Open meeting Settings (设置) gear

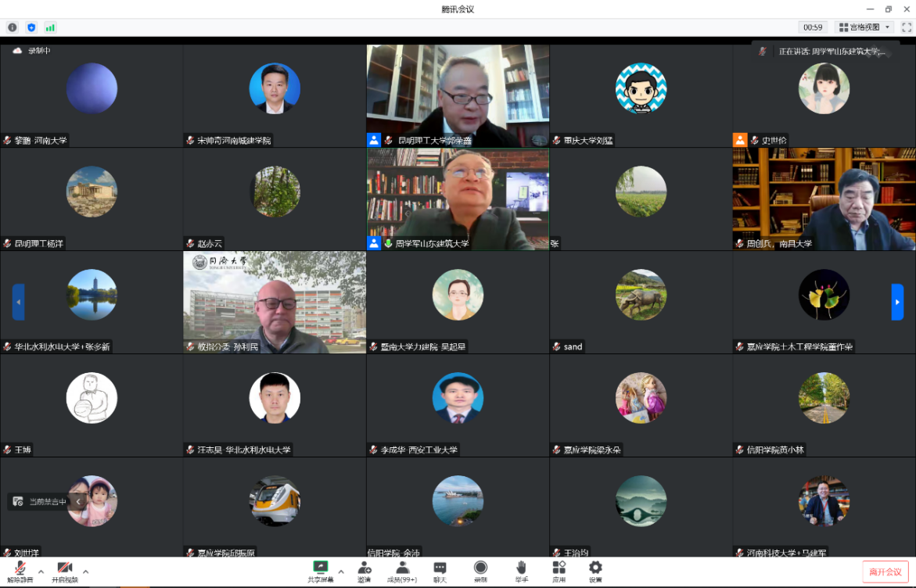click(595, 572)
